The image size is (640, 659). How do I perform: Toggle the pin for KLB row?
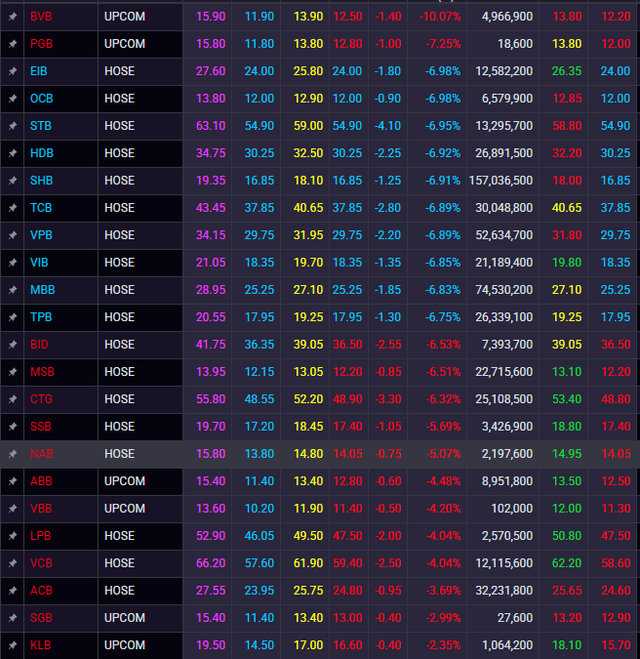pos(12,645)
